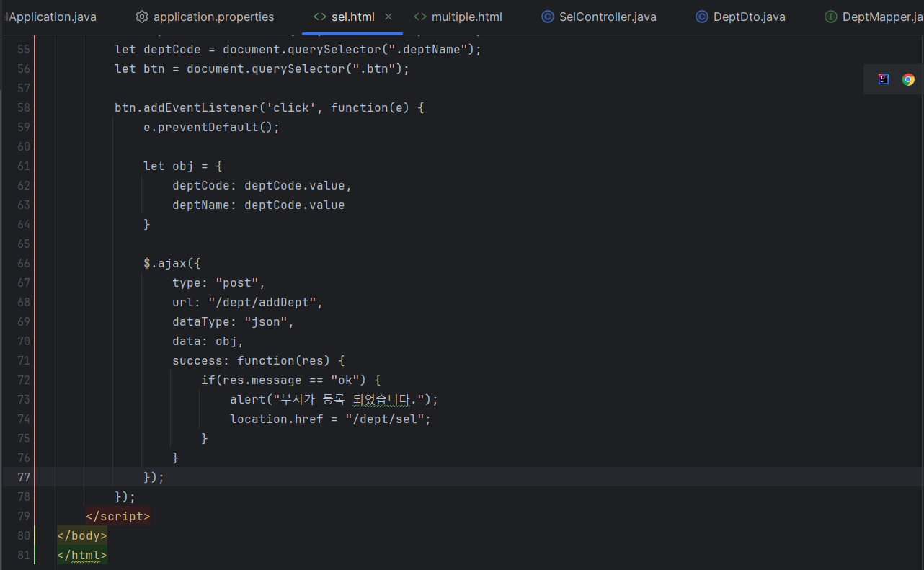Click the alert("부서가 등록 되었습니다.") line
Screen dimensions: 924x570
click(334, 399)
